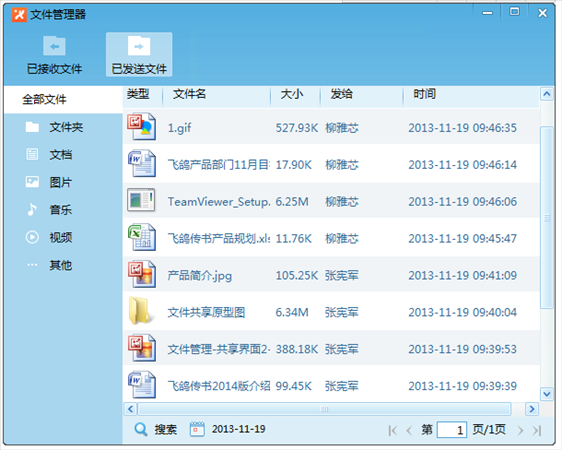Screen dimensions: 562x450
Task: Click the vertical scrollbar up arrow
Action: click(x=547, y=94)
